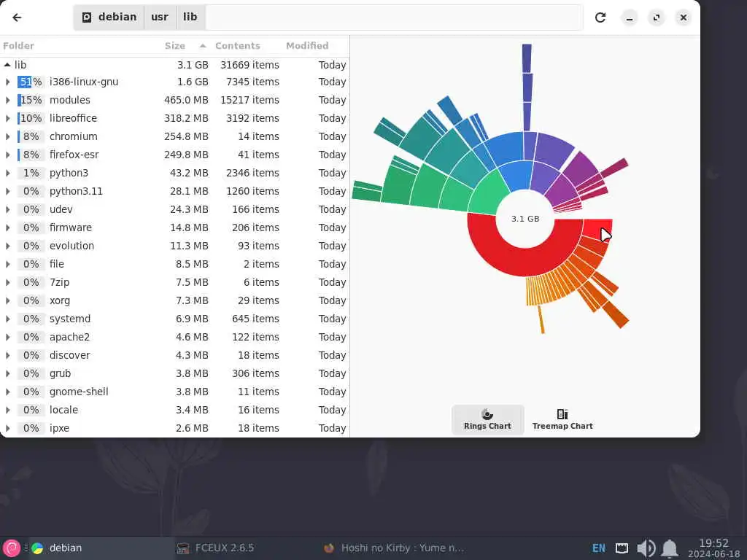Expand the firefox-esr folder
The height and width of the screenshot is (560, 747).
point(7,155)
